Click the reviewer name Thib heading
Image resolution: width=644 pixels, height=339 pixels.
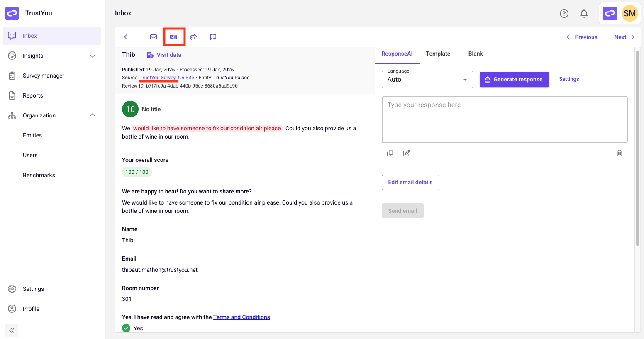pos(129,55)
